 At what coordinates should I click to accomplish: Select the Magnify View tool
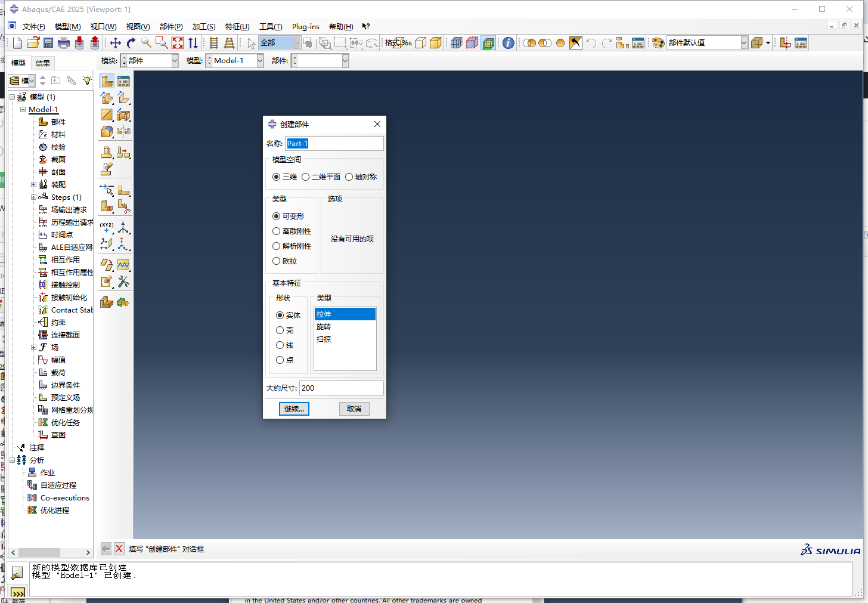(x=146, y=42)
